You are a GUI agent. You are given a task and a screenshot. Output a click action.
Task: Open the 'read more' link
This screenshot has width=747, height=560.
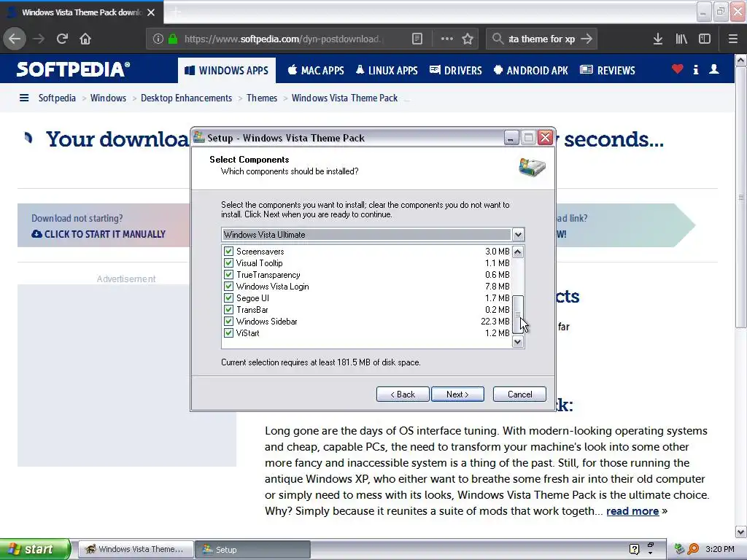(632, 511)
